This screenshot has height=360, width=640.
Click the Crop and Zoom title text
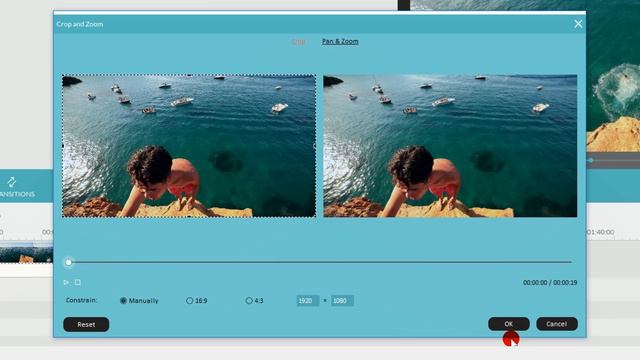(80, 24)
